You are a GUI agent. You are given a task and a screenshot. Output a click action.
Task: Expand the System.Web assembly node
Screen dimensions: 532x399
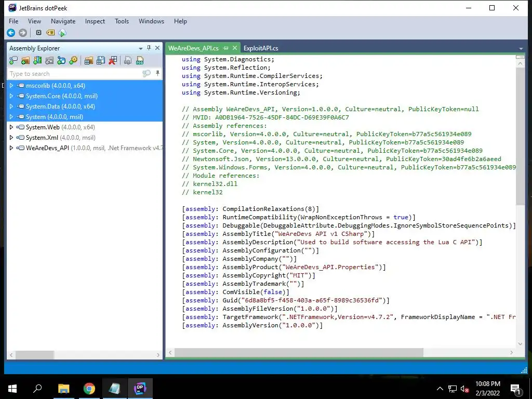coord(11,127)
